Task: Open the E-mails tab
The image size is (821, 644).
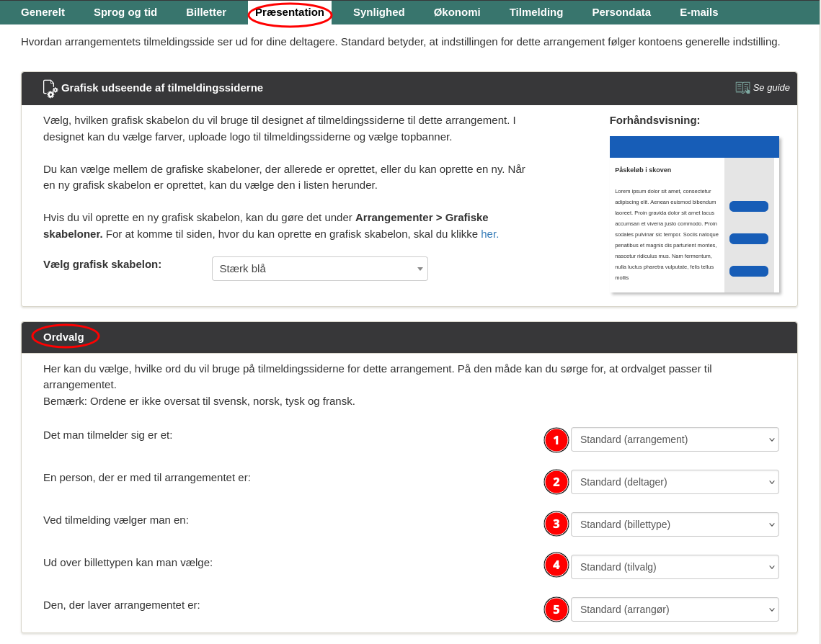Action: coord(698,12)
